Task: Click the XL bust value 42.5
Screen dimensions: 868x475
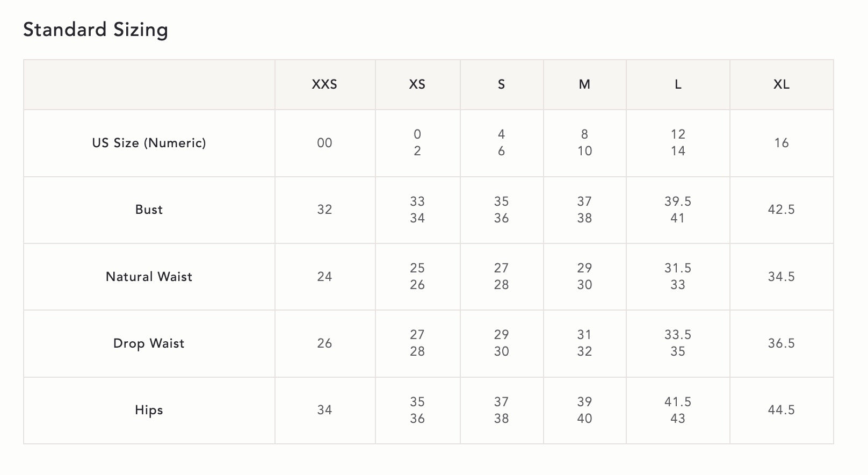Action: click(781, 210)
